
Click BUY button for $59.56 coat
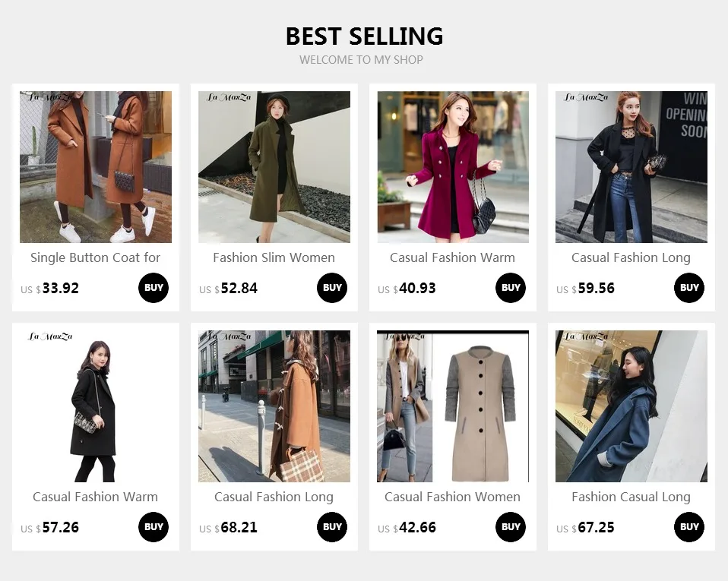pos(689,288)
